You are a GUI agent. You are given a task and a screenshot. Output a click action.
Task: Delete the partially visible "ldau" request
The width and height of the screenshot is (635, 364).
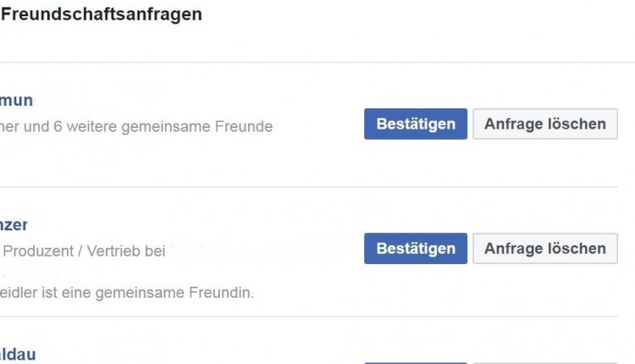click(x=544, y=361)
